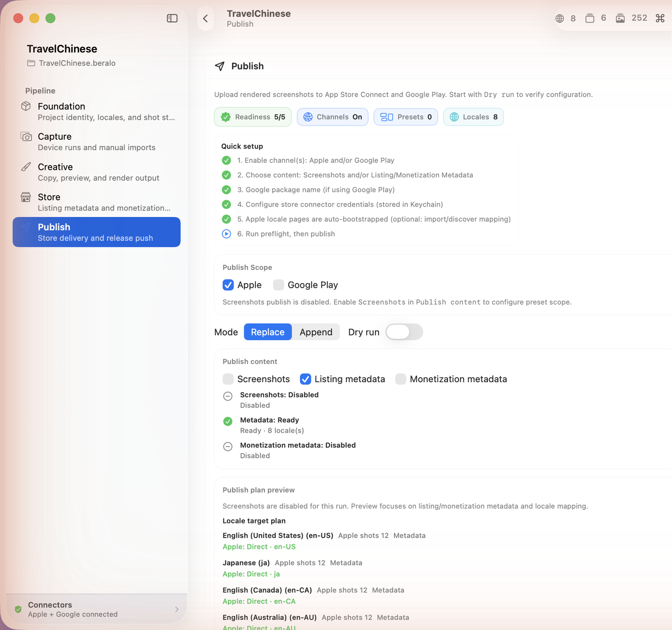Click the Channels globe icon

click(308, 117)
